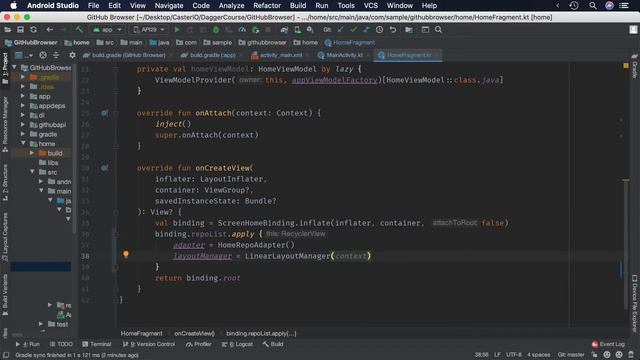Click the collapse all icon in project panel
Screen dimensions: 640x360
click(56, 55)
